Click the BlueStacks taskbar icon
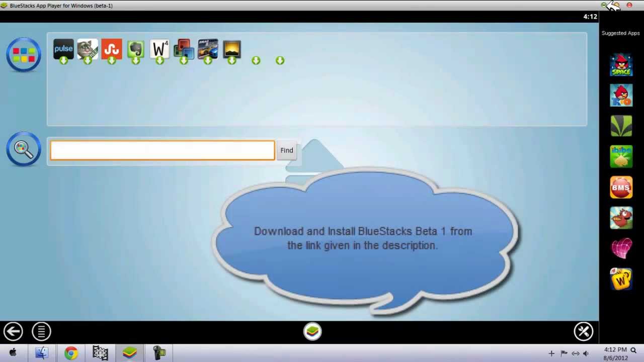The height and width of the screenshot is (362, 644). 130,353
